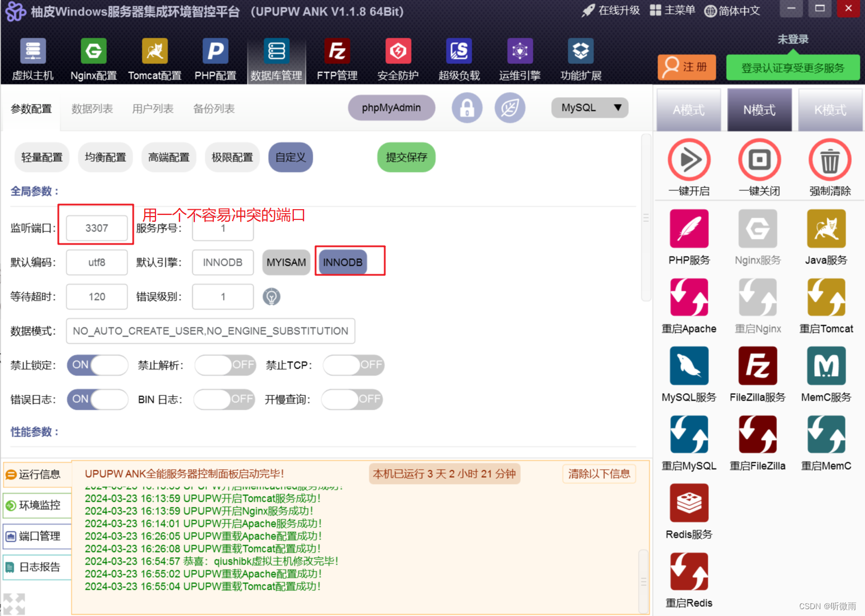Image resolution: width=865 pixels, height=616 pixels.
Task: Toggle Java服务 service icon
Action: click(x=826, y=229)
